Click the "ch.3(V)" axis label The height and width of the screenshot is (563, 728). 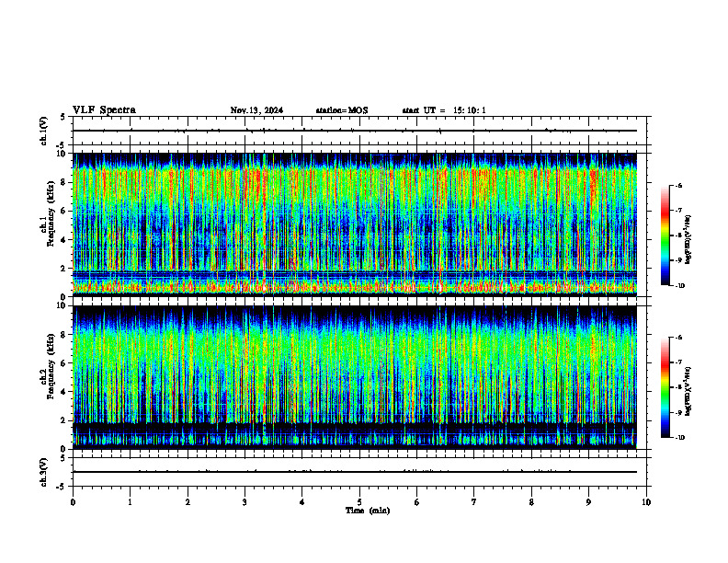pos(43,472)
